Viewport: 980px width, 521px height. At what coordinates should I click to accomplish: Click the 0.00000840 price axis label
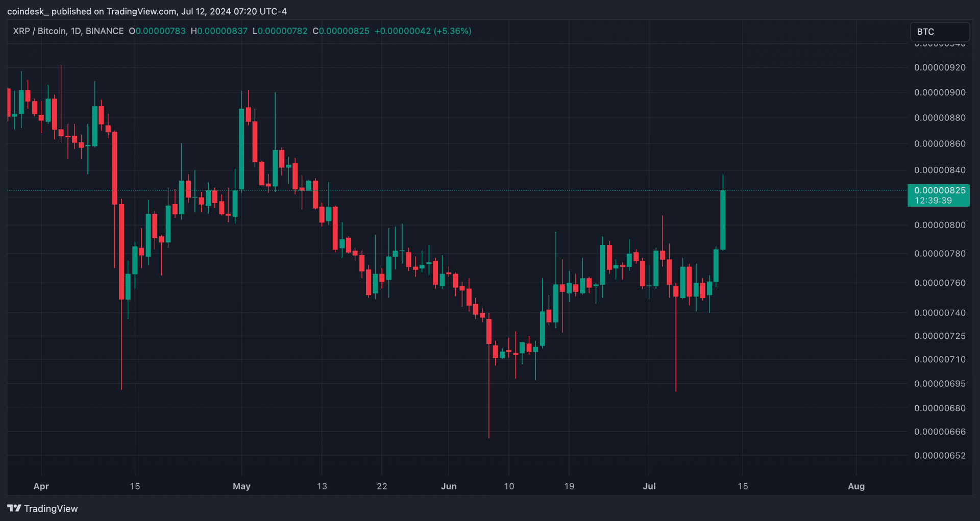[x=940, y=170]
